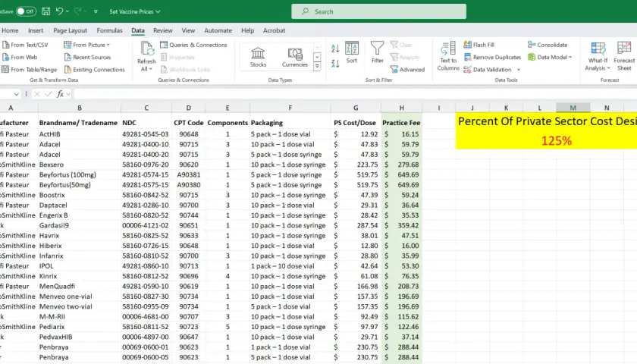The width and height of the screenshot is (637, 364).
Task: Toggle the AutoSave switch
Action: point(26,11)
